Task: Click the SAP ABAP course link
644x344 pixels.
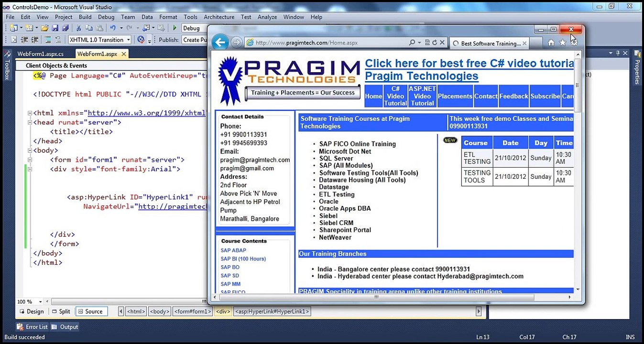Action: [x=233, y=250]
